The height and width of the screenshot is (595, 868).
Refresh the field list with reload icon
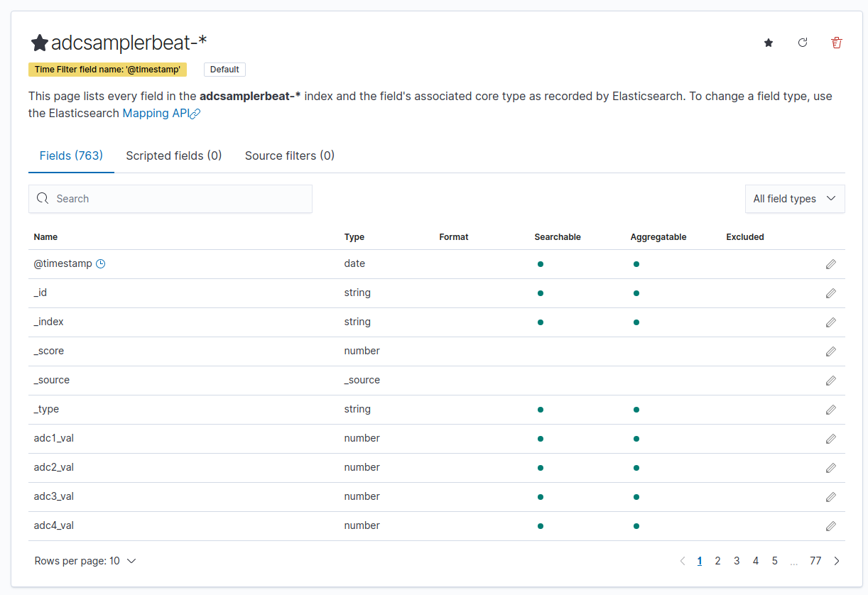(803, 43)
